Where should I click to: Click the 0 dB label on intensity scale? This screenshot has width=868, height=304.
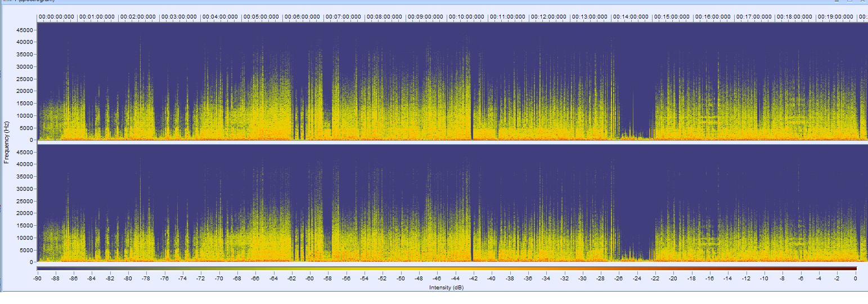point(855,279)
